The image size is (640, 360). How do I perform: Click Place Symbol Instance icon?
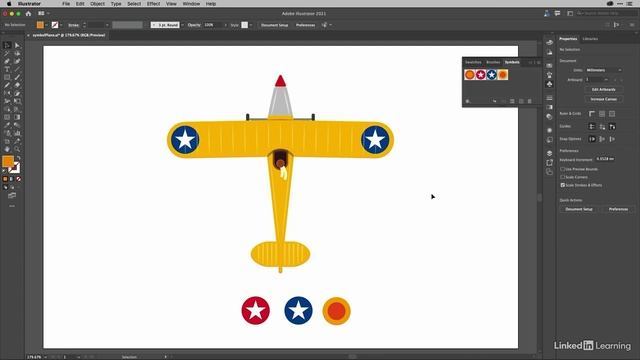click(x=494, y=101)
